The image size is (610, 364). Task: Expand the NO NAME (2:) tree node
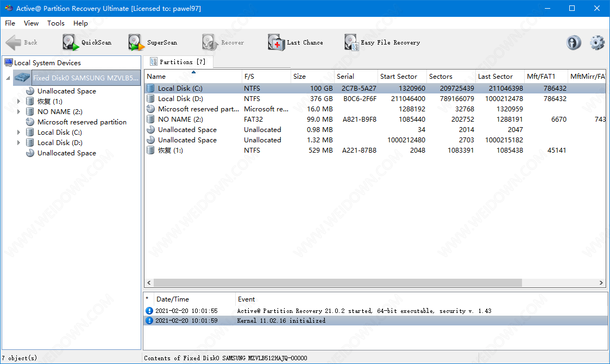click(x=18, y=112)
